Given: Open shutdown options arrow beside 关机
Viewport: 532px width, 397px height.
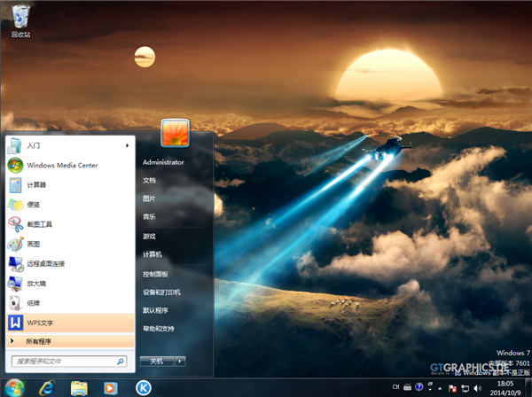Looking at the screenshot, I should click(180, 361).
